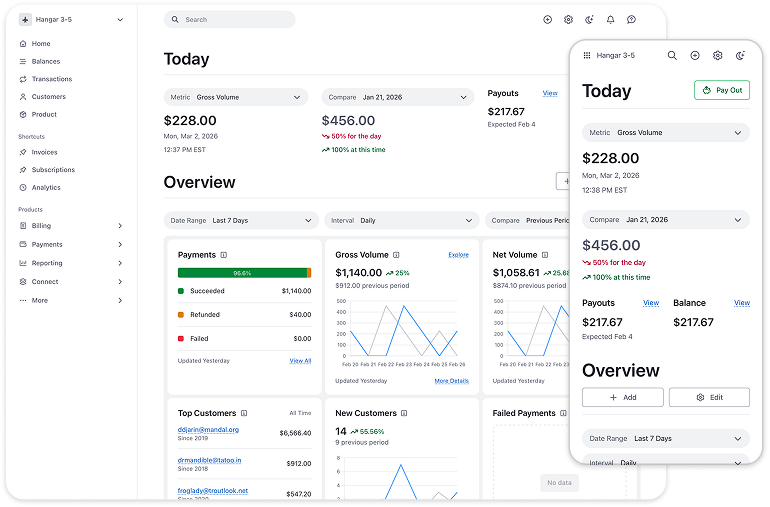Screen dimensions: 770x507
Task: Click the Billing document icon
Action: tap(23, 225)
